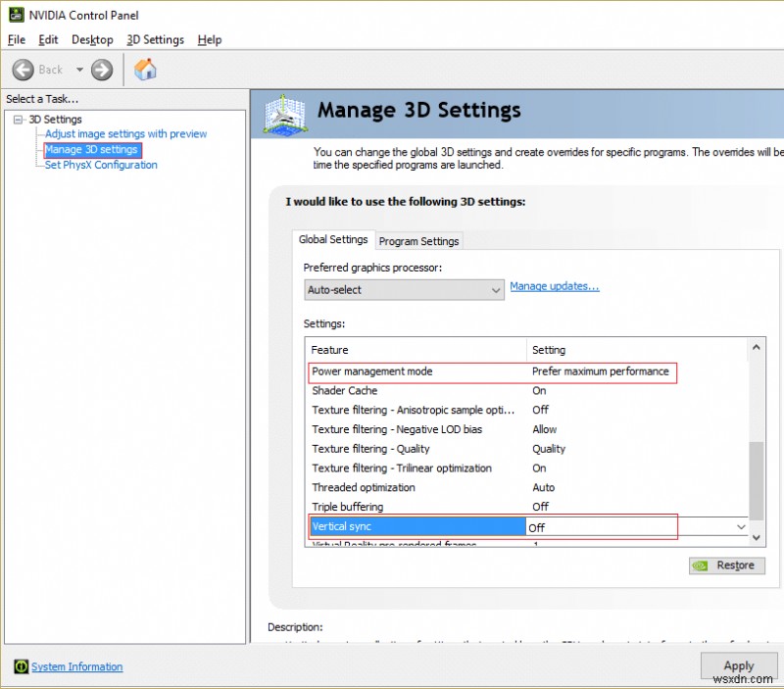The width and height of the screenshot is (784, 689).
Task: Select the Shader Cache row
Action: tap(526, 391)
